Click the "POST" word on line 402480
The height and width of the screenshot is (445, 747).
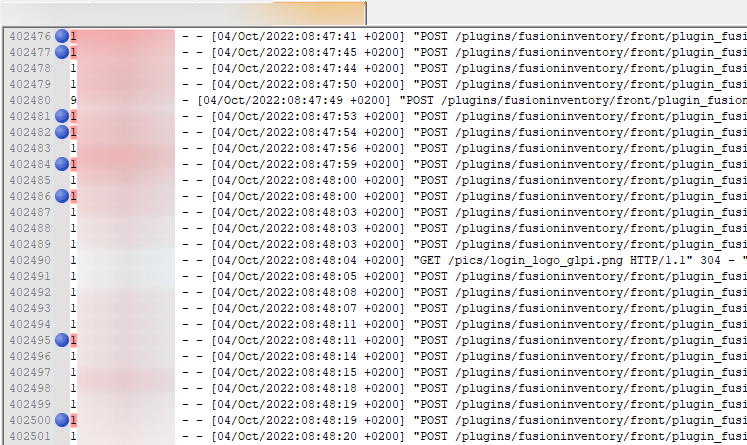420,100
